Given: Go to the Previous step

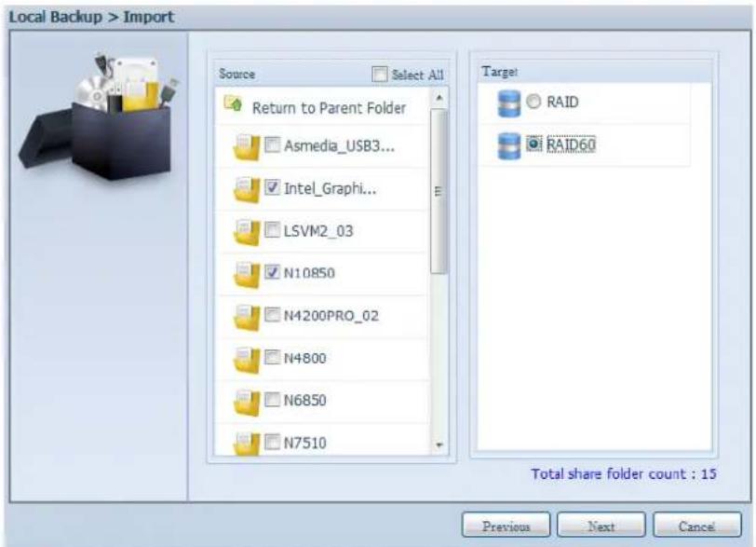Looking at the screenshot, I should coord(506,526).
